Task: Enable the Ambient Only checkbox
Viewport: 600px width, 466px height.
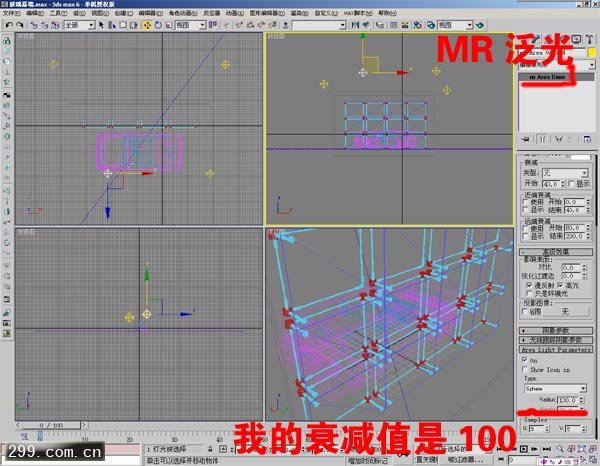Action: coord(530,293)
